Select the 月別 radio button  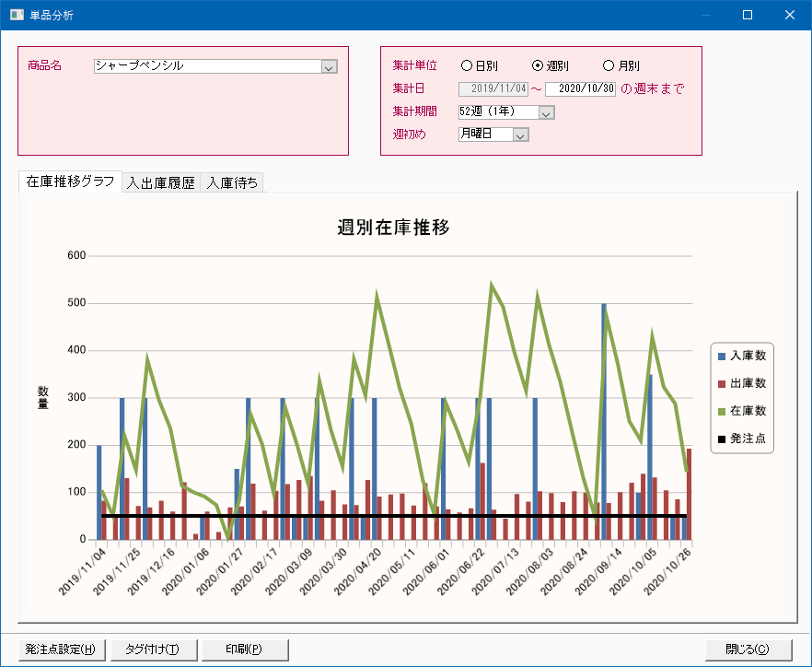click(609, 66)
